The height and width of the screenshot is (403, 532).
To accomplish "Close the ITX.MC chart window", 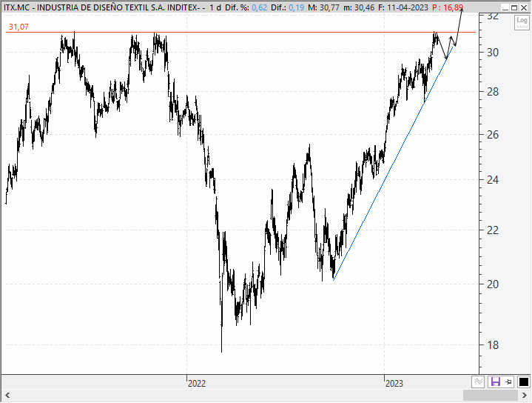I will pos(524,7).
